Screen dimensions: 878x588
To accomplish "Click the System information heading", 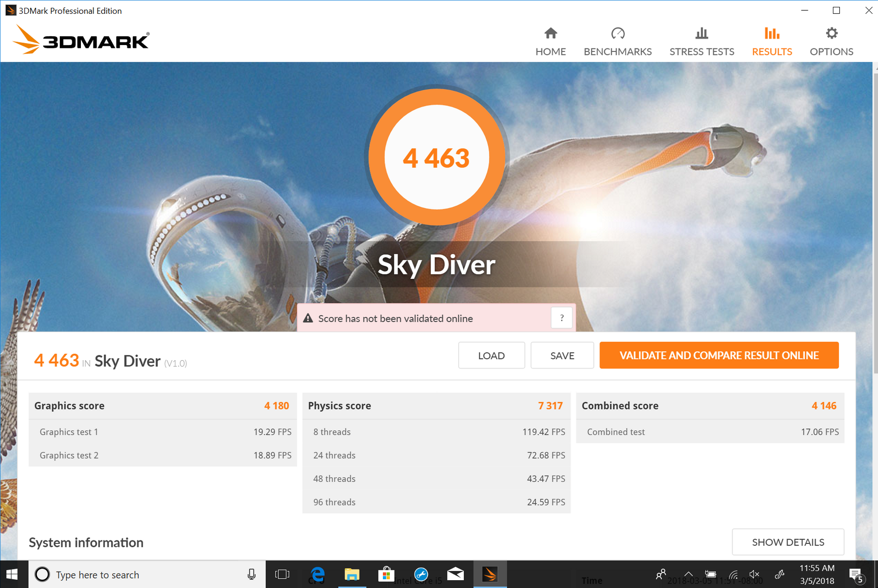I will (x=86, y=542).
